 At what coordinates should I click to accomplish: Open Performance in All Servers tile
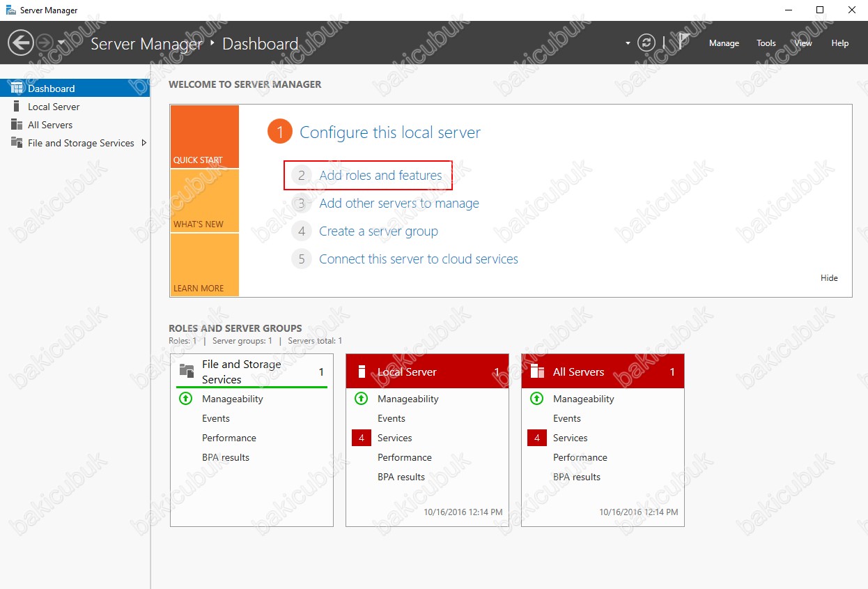tap(580, 457)
